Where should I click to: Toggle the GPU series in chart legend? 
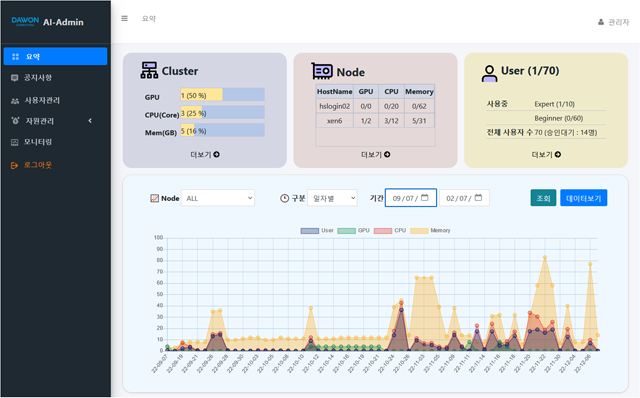click(353, 231)
